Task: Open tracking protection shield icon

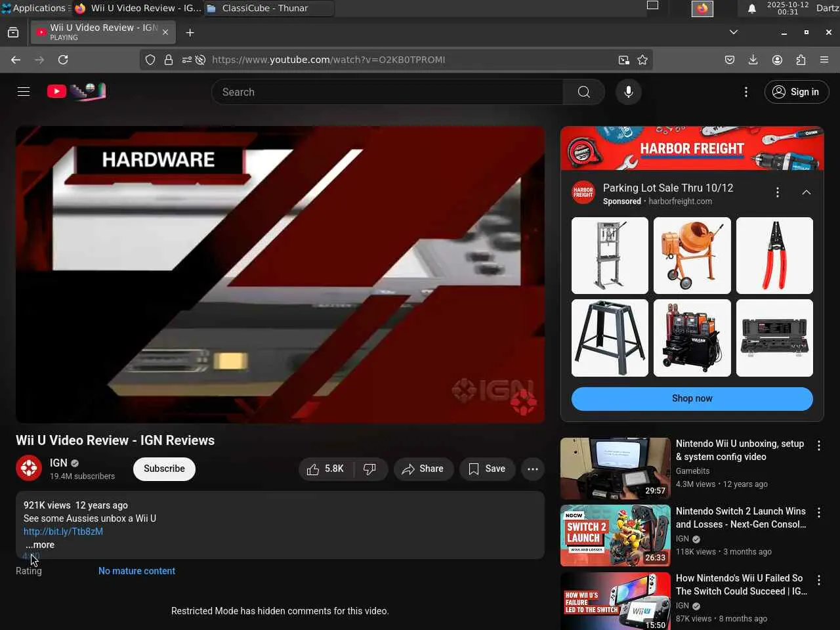Action: point(150,60)
